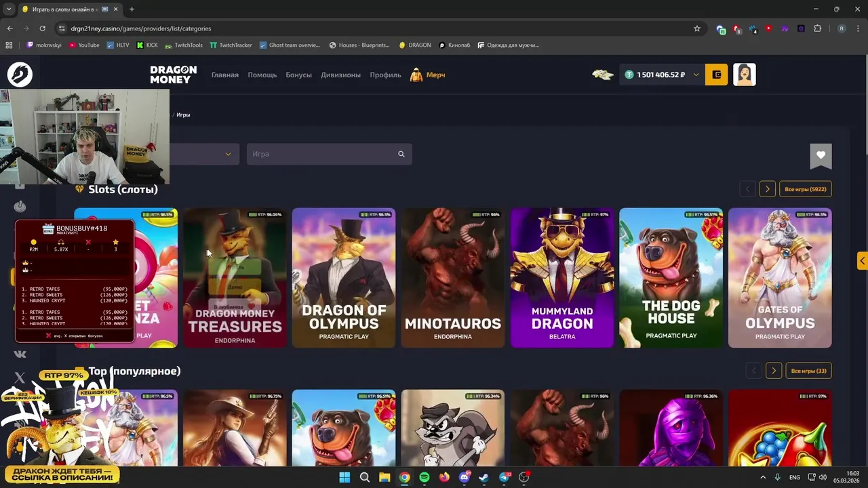
Task: Open Chrome three-dot menu
Action: click(858, 28)
